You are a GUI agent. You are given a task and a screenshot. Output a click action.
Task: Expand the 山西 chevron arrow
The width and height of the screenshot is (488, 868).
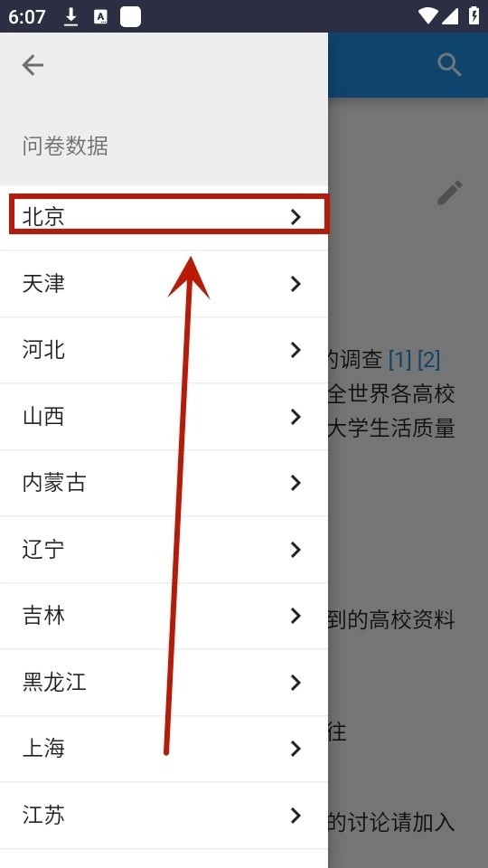click(296, 417)
